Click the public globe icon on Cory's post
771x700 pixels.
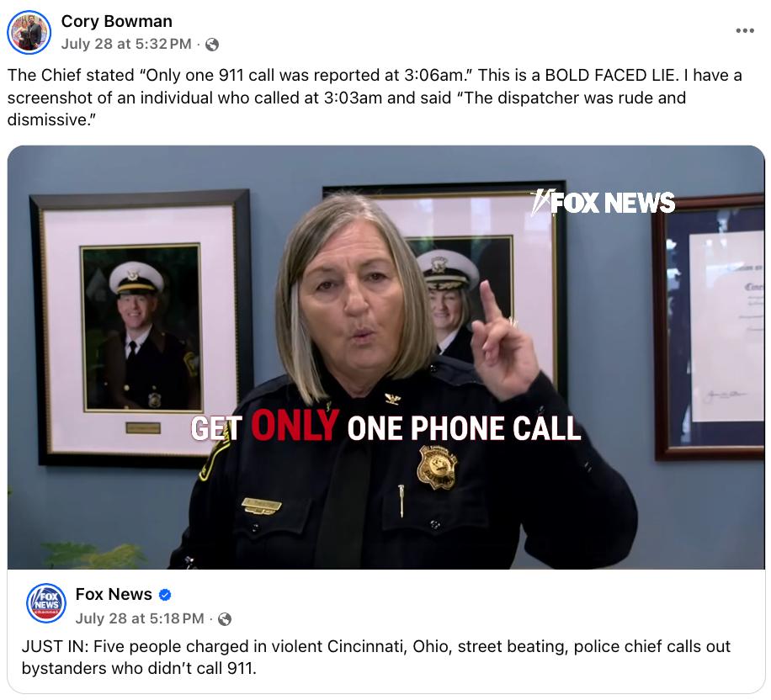point(212,45)
